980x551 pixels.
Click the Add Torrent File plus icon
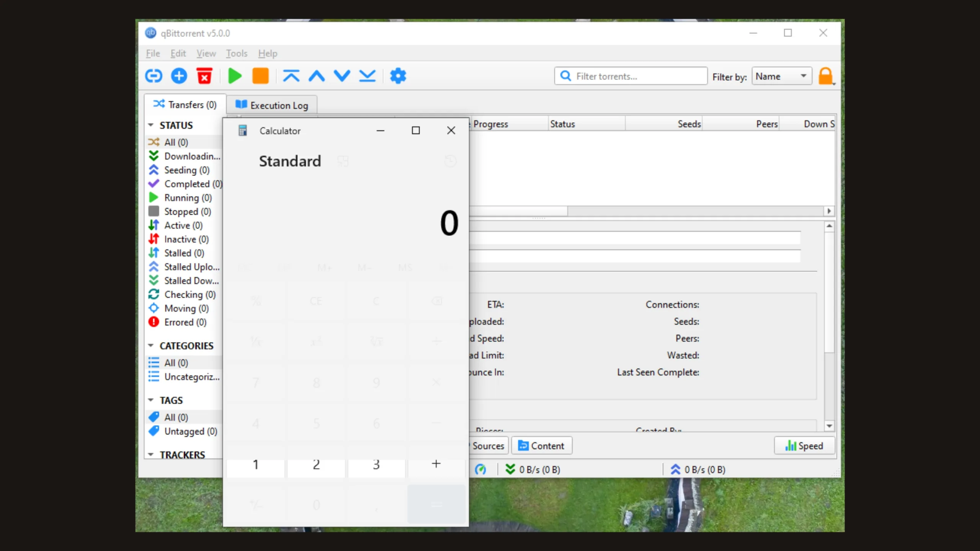tap(179, 76)
